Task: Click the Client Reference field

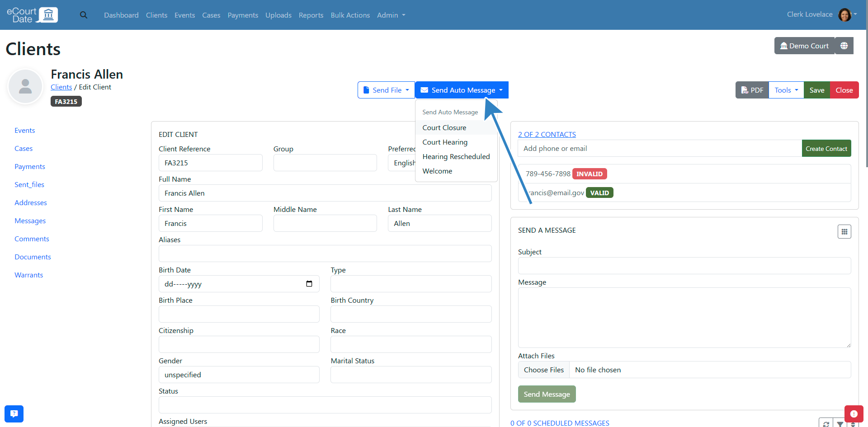Action: click(x=210, y=163)
